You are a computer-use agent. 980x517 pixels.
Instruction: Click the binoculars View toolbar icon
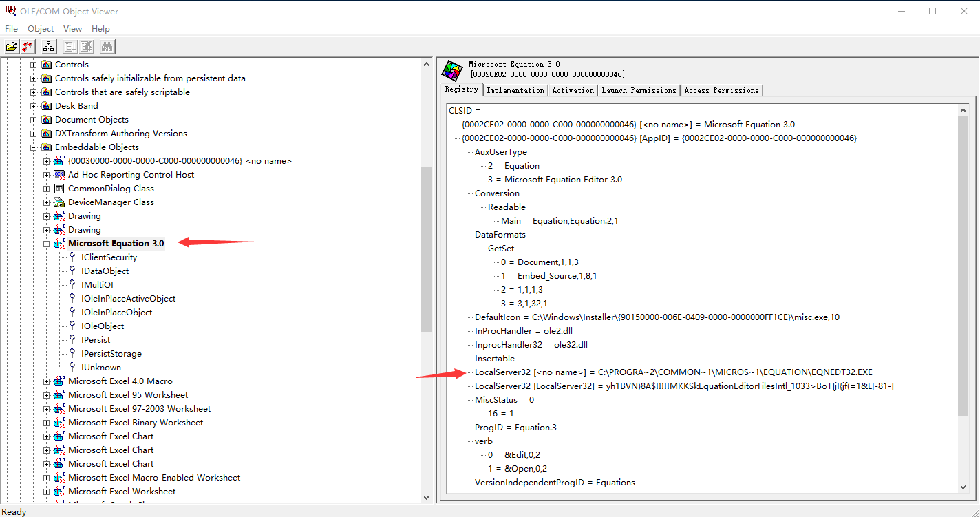(107, 47)
